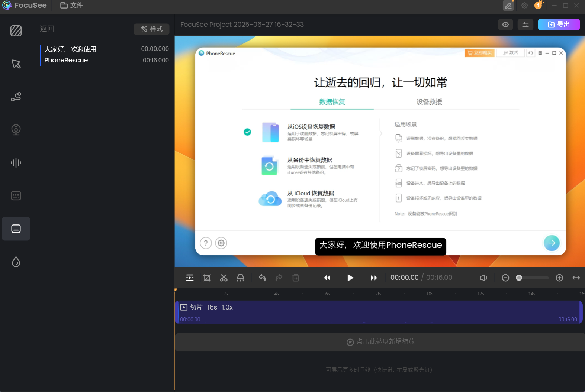Image resolution: width=585 pixels, height=392 pixels.
Task: Zoom in the timeline with plus icon
Action: 559,278
